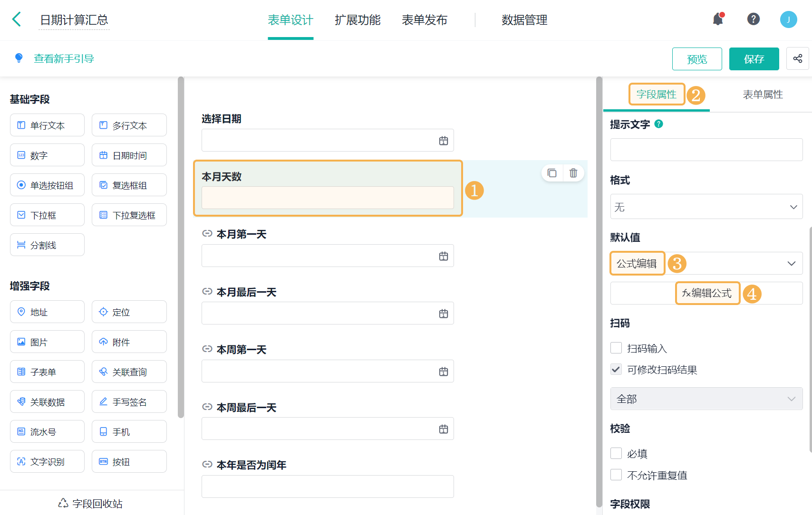Click the 预览 button
812x515 pixels.
pyautogui.click(x=697, y=59)
